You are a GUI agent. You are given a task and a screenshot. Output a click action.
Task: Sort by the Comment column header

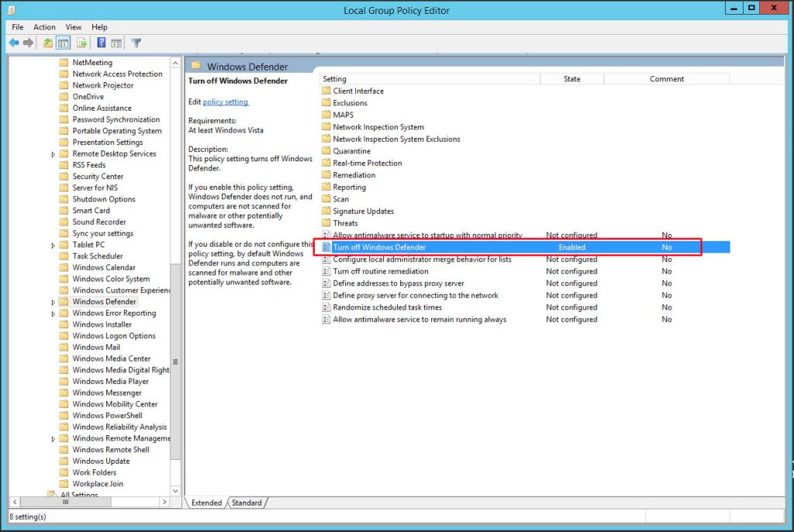point(666,79)
